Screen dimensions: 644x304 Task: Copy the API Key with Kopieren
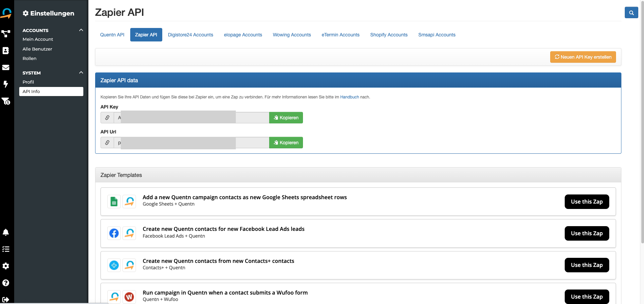click(286, 118)
